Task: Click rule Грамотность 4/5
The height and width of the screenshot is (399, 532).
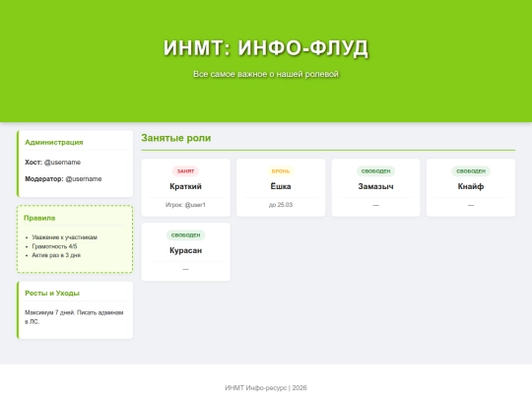Action: (x=54, y=246)
